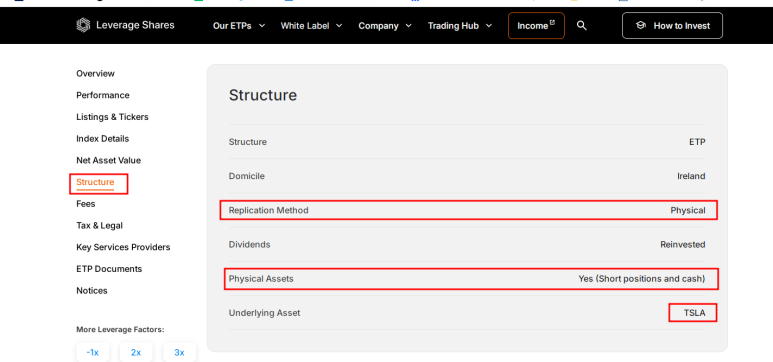Screen dimensions: 773x362
Task: Open the site search magnifier icon
Action: (x=582, y=26)
